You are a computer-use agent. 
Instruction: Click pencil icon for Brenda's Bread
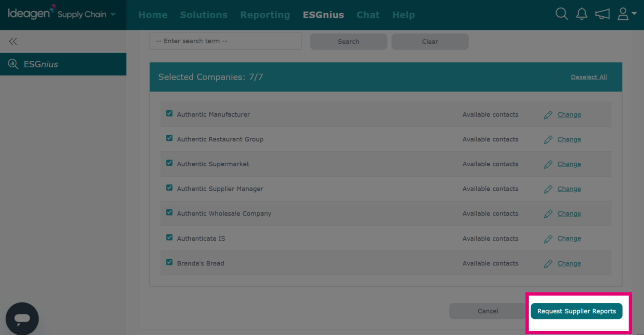coord(548,264)
